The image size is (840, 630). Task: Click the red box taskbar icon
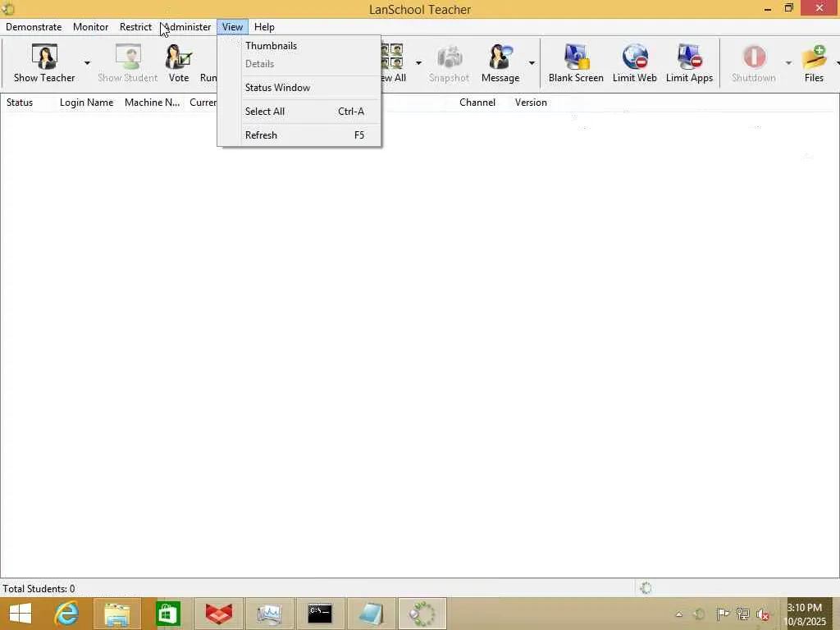click(218, 614)
